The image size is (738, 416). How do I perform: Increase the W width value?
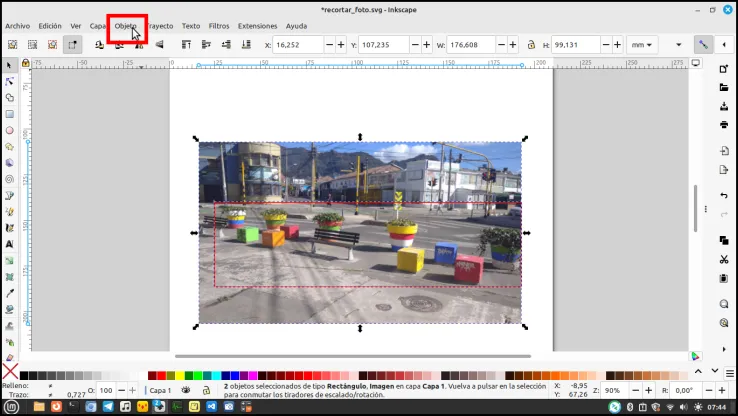tap(513, 45)
